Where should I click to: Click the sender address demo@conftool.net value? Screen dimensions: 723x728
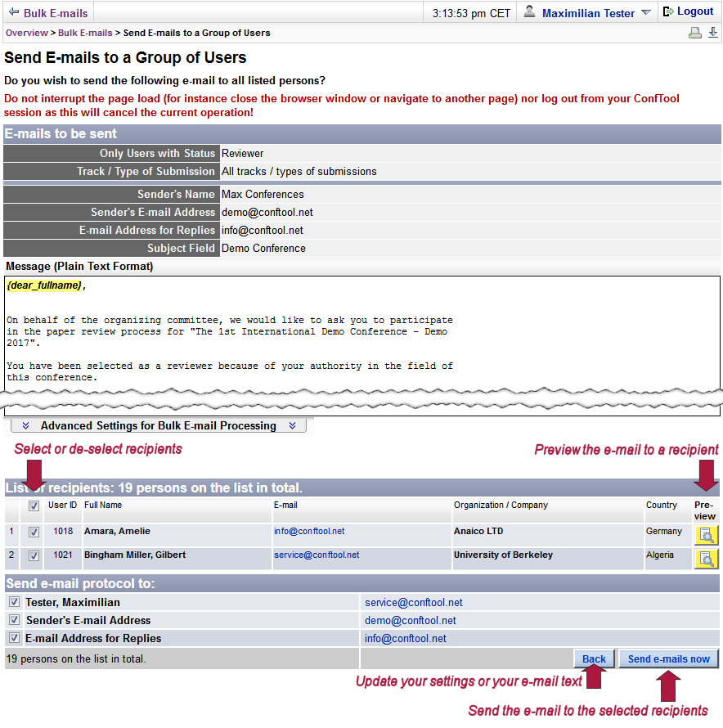(x=267, y=212)
